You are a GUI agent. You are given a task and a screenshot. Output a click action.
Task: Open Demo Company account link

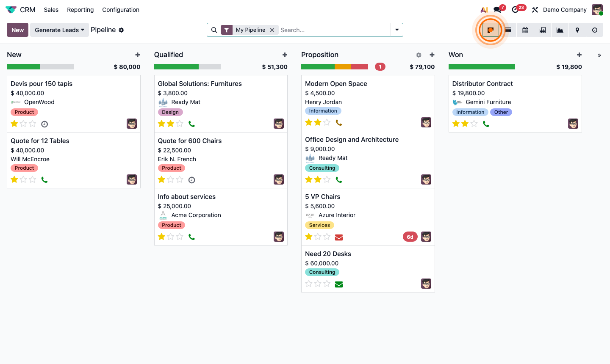coord(565,9)
